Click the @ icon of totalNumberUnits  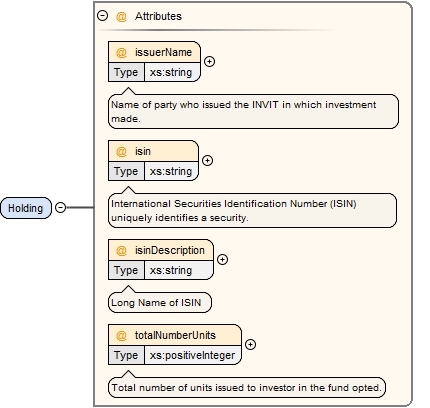121,335
